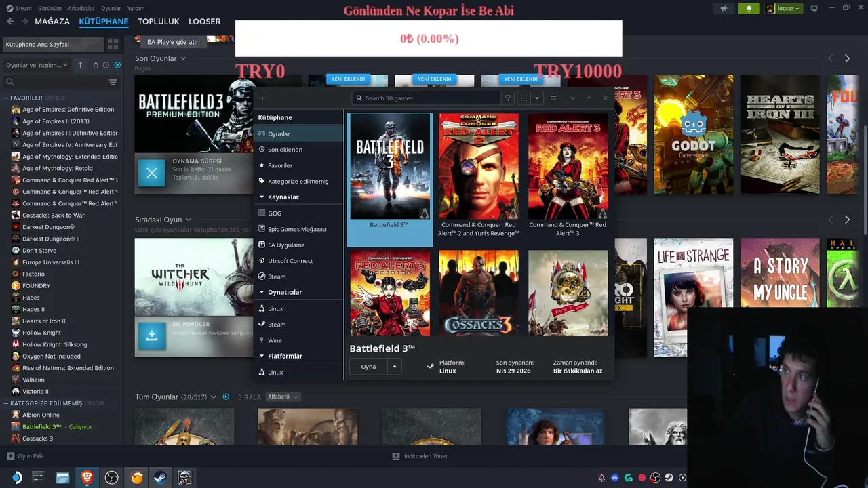
Task: Select Son eklenen in Lutris sidebar
Action: point(299,149)
